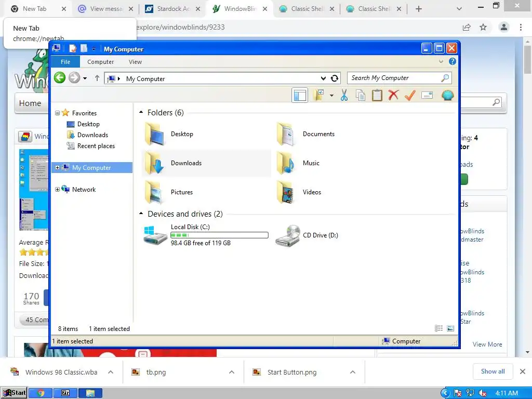This screenshot has height=399, width=532.
Task: Open the Documents folder icon
Action: pos(285,134)
